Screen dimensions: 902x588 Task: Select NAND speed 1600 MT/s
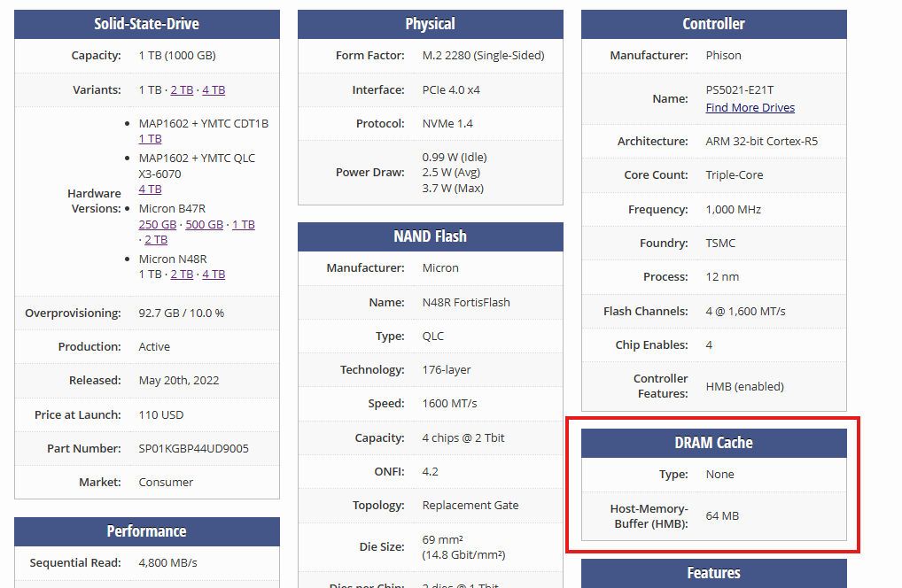tap(450, 404)
